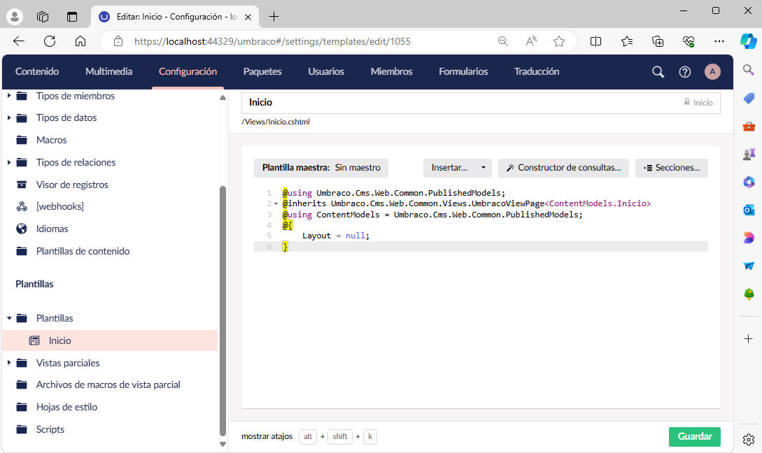The image size is (762, 453).
Task: Expand Tipos de relaciones folder
Action: click(x=9, y=163)
